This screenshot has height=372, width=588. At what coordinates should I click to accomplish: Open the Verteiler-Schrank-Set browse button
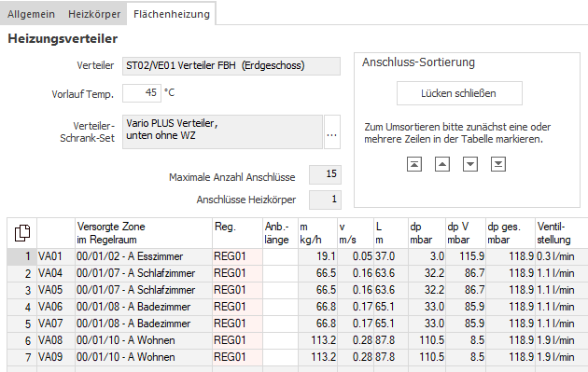[332, 131]
